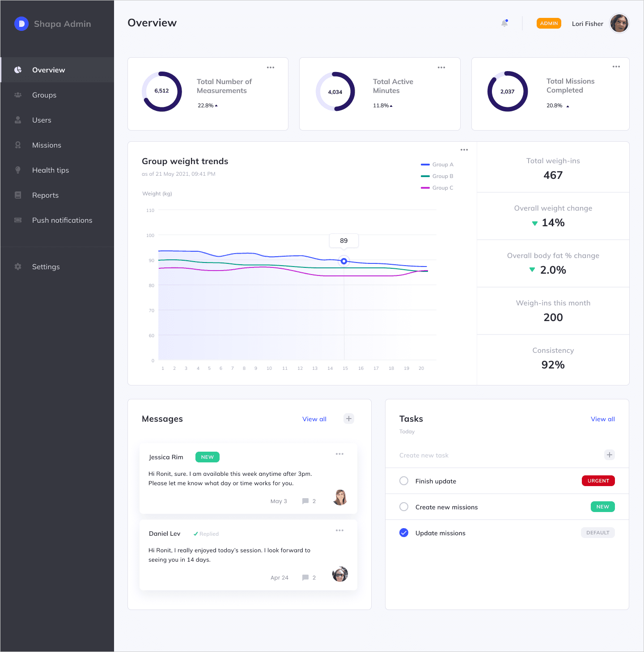Select the Users icon in the sidebar
Screen dimensions: 644x652
(17, 120)
